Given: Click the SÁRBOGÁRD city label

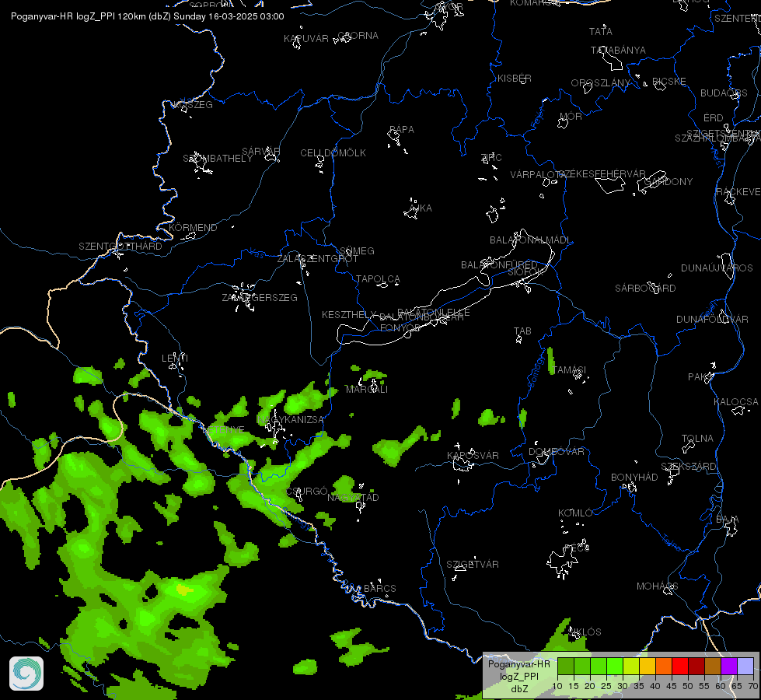Looking at the screenshot, I should click(x=645, y=288).
